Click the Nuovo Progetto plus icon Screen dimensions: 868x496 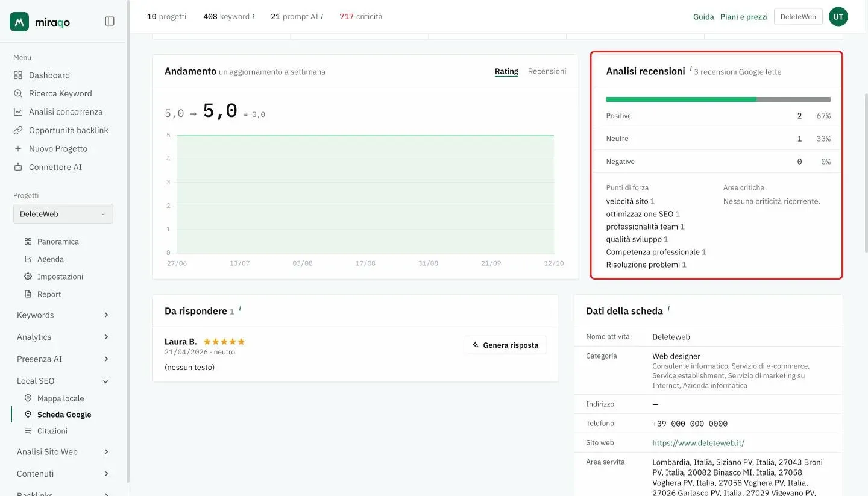(x=18, y=149)
